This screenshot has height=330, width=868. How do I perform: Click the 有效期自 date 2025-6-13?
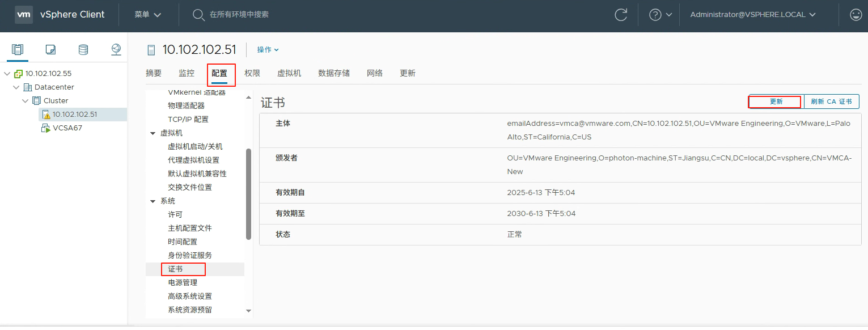(541, 193)
